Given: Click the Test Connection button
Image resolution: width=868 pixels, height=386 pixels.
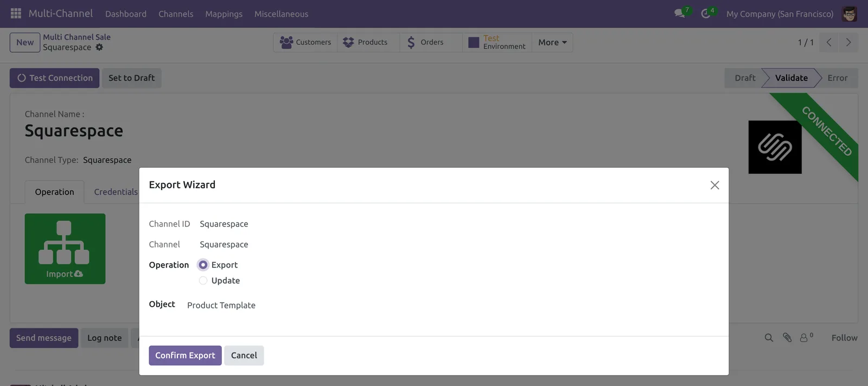Looking at the screenshot, I should point(54,78).
